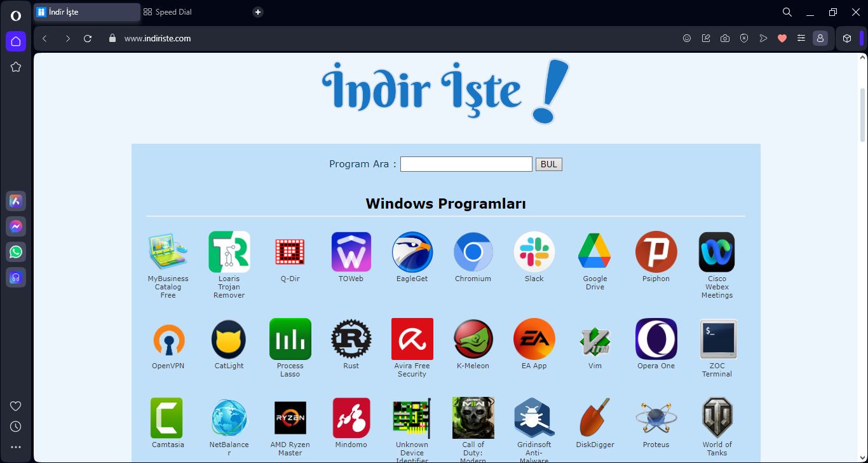Screen dimensions: 868x463
Task: Open the sidebar music player icon
Action: [x=16, y=277]
